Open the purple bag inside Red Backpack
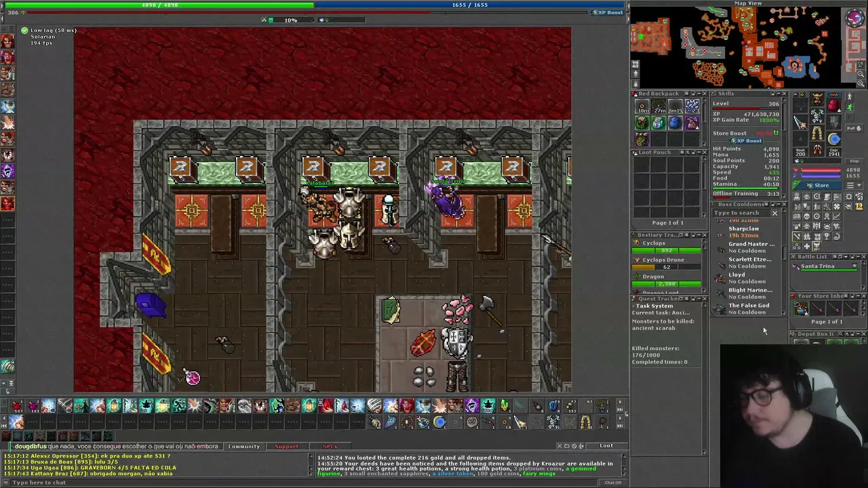The width and height of the screenshot is (868, 488). pyautogui.click(x=692, y=123)
